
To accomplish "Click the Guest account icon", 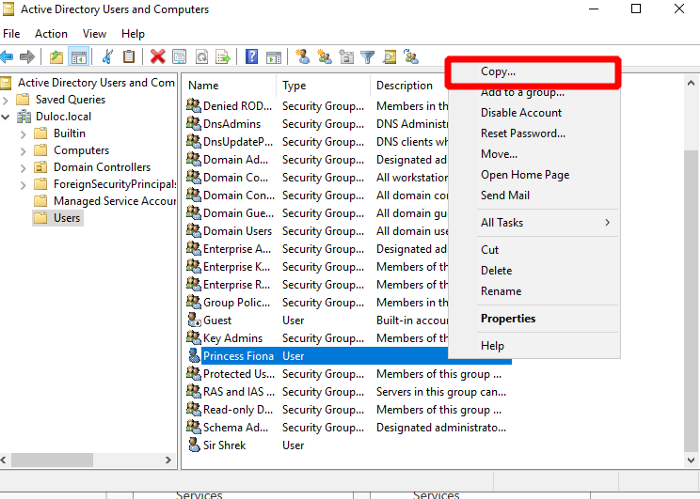I will (x=194, y=320).
